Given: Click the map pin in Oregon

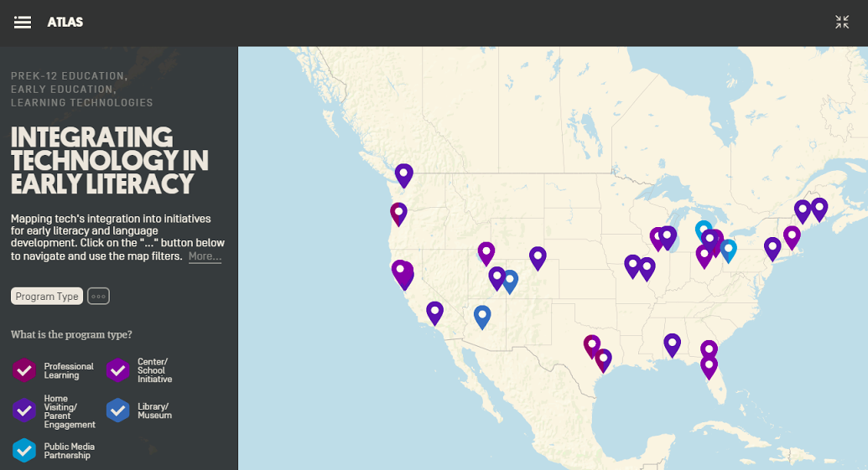Looking at the screenshot, I should coord(398,214).
